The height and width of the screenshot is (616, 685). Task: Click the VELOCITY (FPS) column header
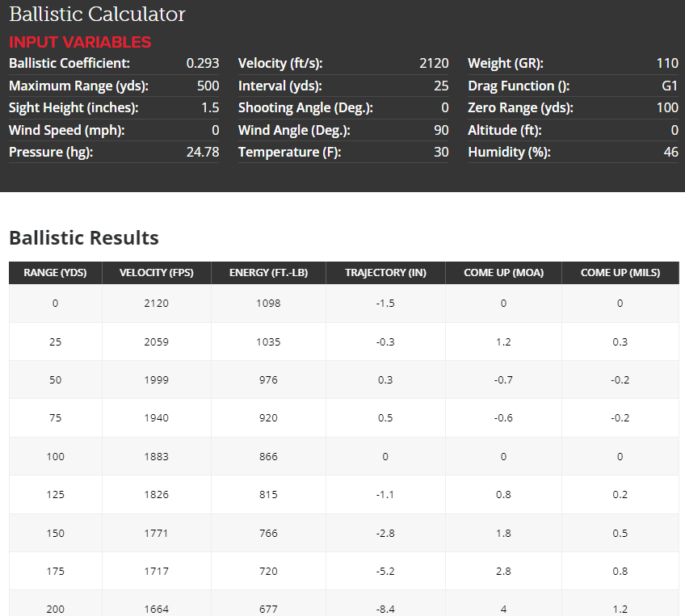[x=157, y=273]
